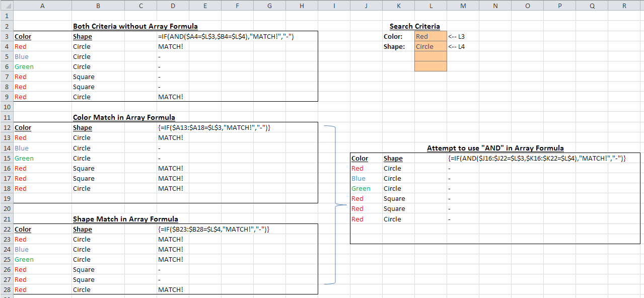Click 'Square' in cell B26

tap(84, 269)
